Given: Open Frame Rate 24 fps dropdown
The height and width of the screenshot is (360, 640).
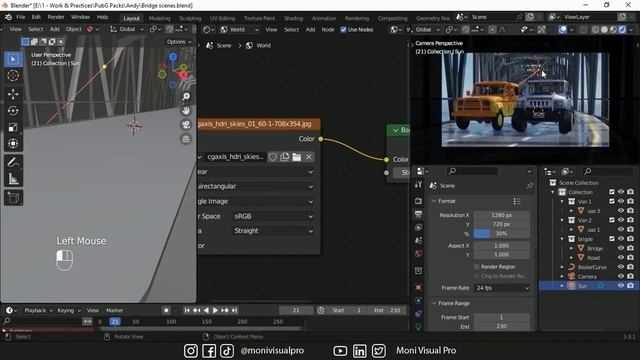Looking at the screenshot, I should click(x=502, y=288).
